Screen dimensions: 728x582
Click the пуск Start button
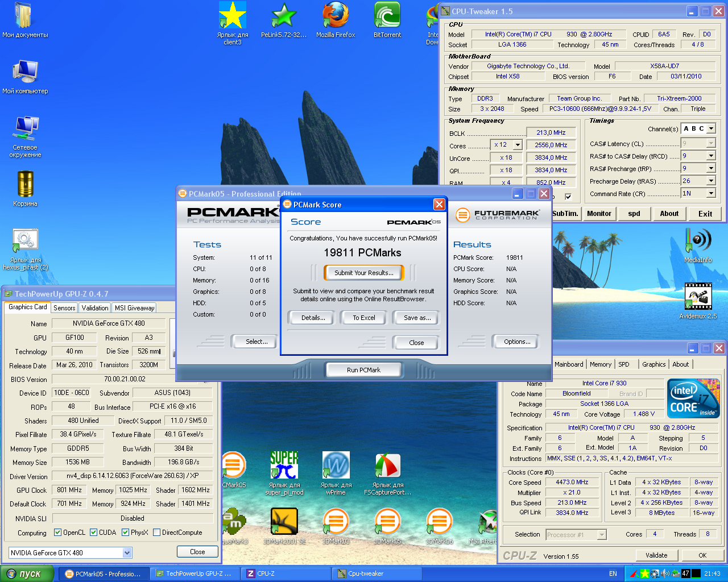[27, 573]
